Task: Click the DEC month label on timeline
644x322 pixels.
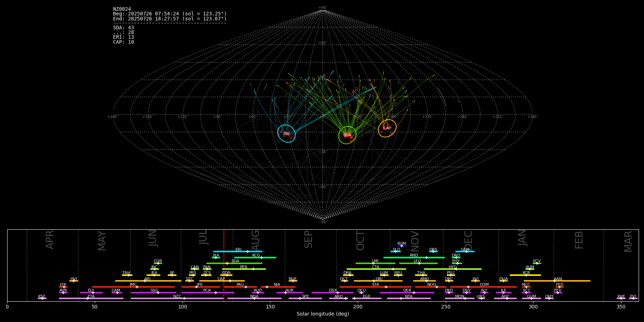Action: point(468,240)
